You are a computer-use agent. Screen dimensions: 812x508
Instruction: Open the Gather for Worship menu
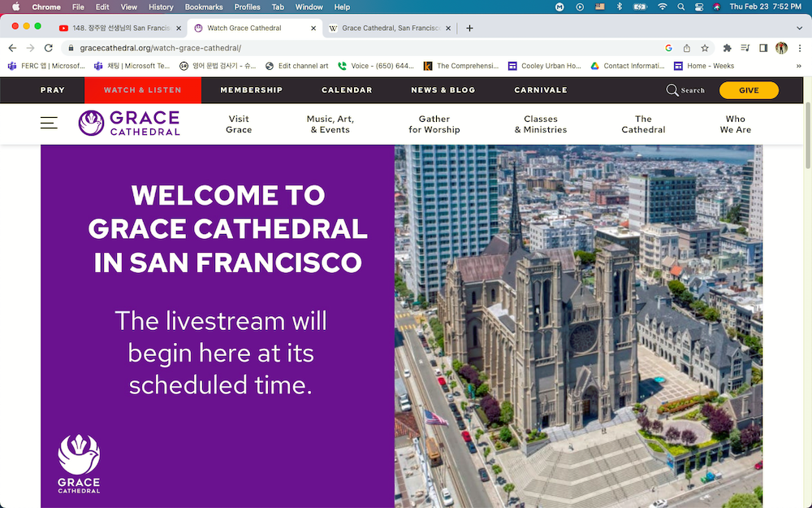pyautogui.click(x=434, y=124)
